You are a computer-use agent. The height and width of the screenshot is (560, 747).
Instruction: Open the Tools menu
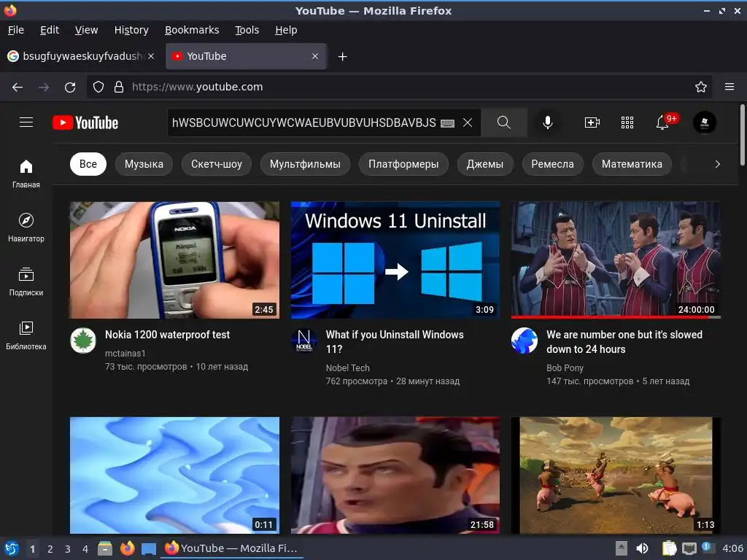pyautogui.click(x=247, y=30)
